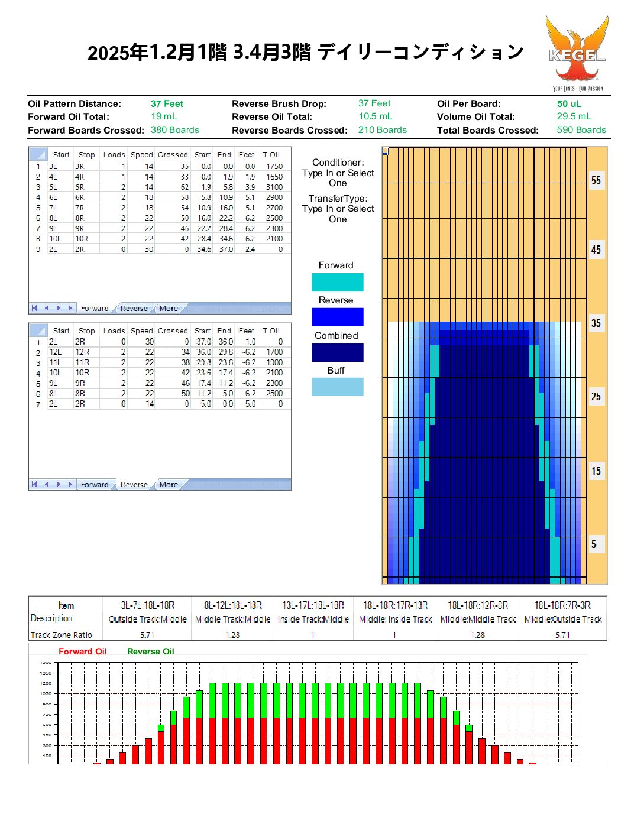Click the '3L-7L:18L-18R' zone header
Screen dimensions: 644x833
point(147,605)
